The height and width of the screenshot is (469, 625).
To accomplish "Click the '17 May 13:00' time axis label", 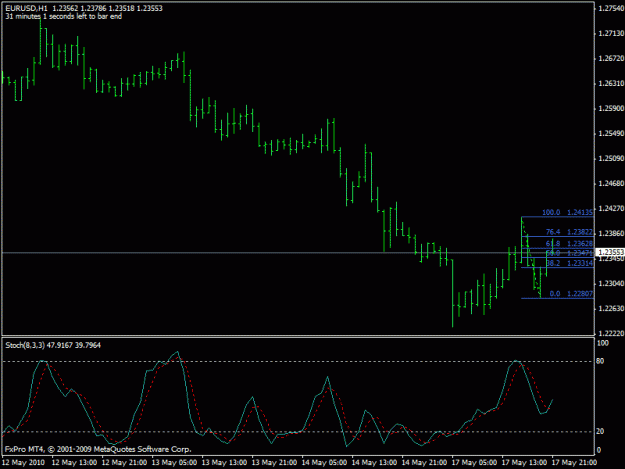I will [x=524, y=463].
